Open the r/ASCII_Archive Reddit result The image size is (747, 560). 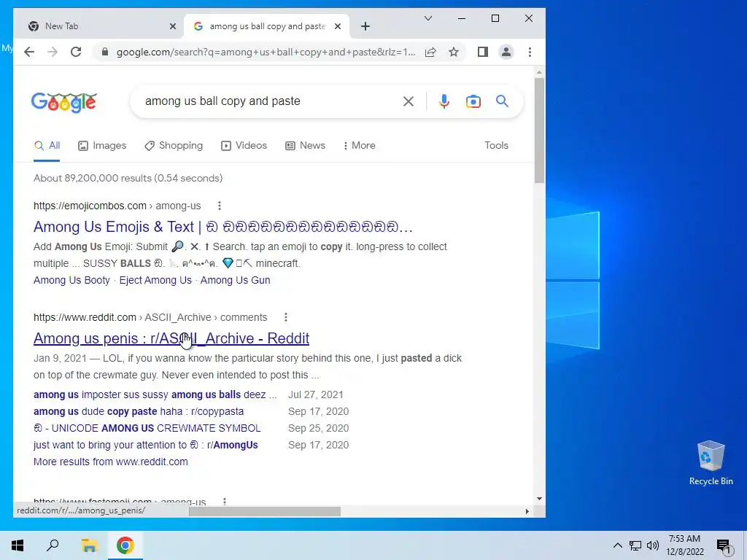tap(171, 338)
